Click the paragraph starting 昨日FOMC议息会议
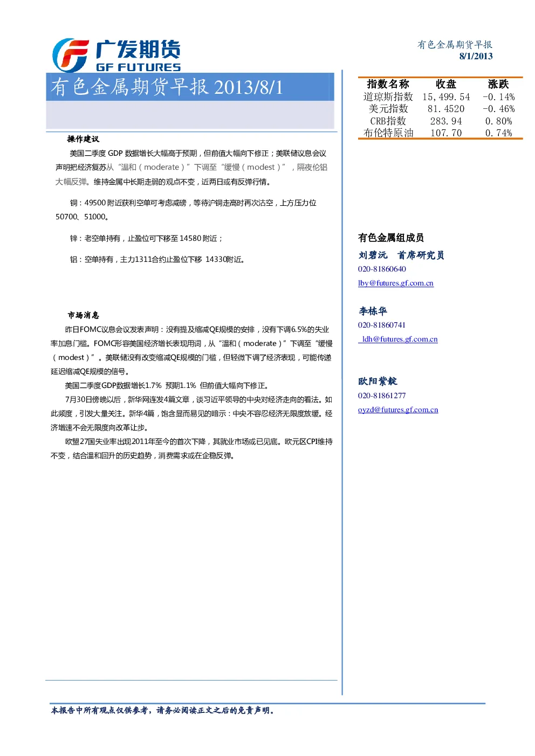The width and height of the screenshot is (535, 756). click(191, 350)
